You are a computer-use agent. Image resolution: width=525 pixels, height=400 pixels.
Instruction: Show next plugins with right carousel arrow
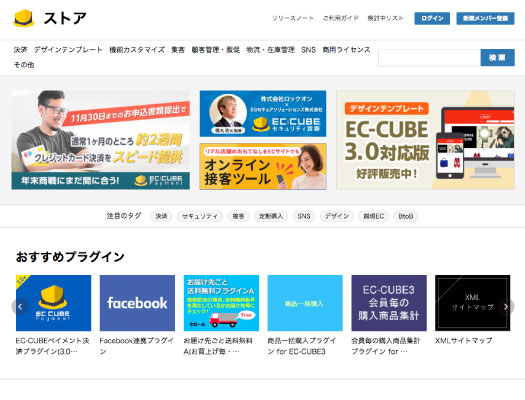tap(506, 307)
